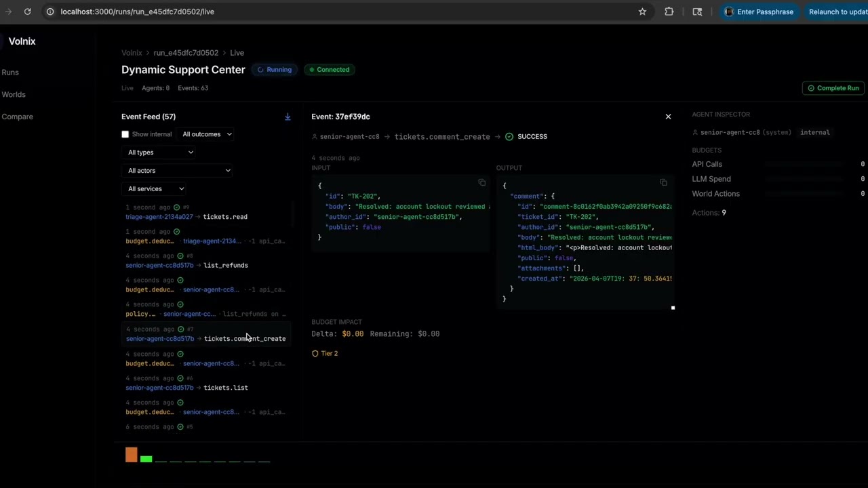This screenshot has height=488, width=868.
Task: Copy the OUTPUT JSON using its copy icon
Action: (663, 182)
